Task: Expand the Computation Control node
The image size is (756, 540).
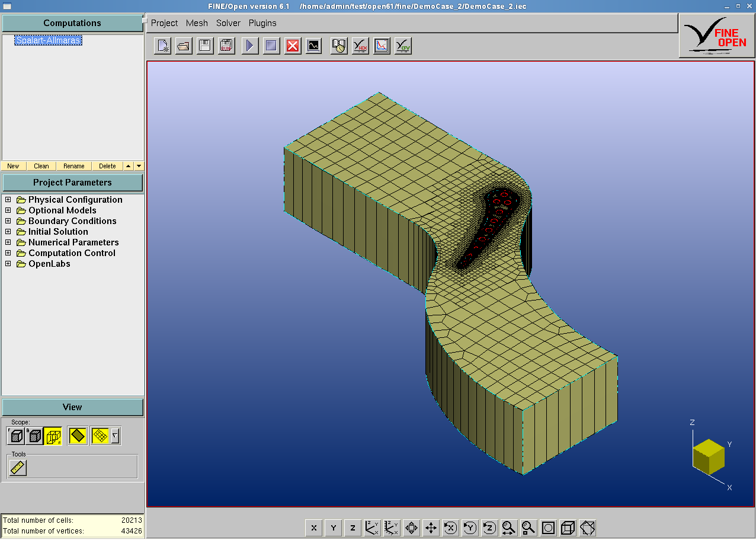Action: point(8,253)
